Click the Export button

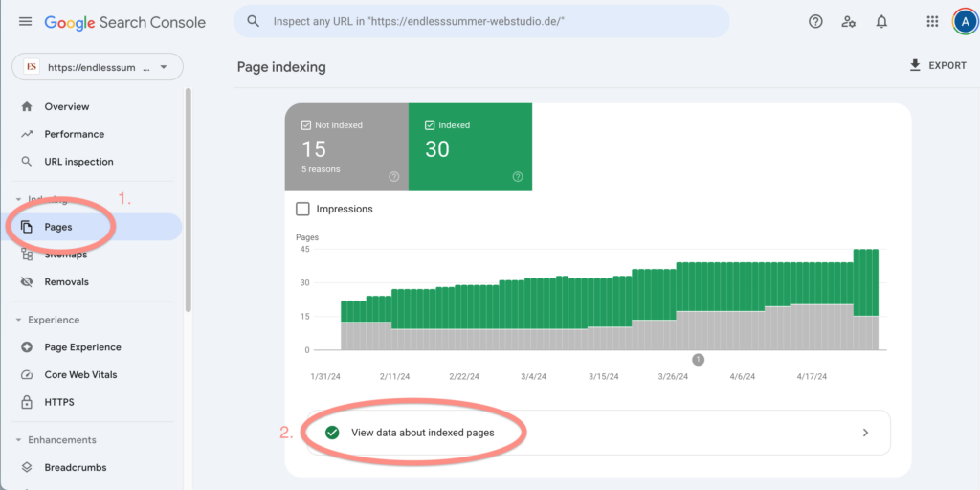coord(938,66)
